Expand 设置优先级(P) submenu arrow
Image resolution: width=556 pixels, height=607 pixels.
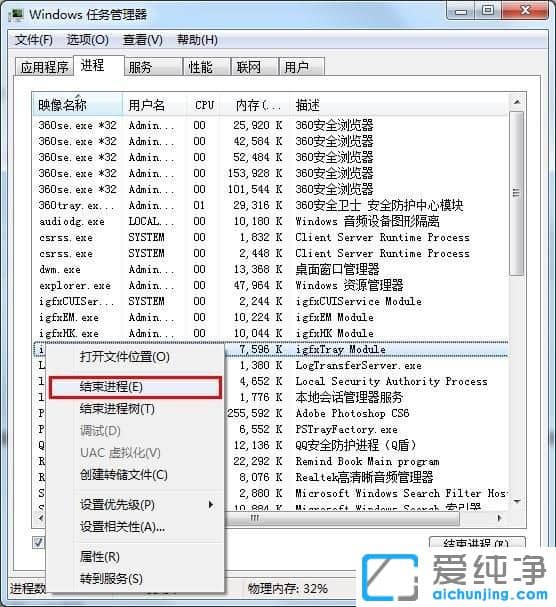click(211, 504)
